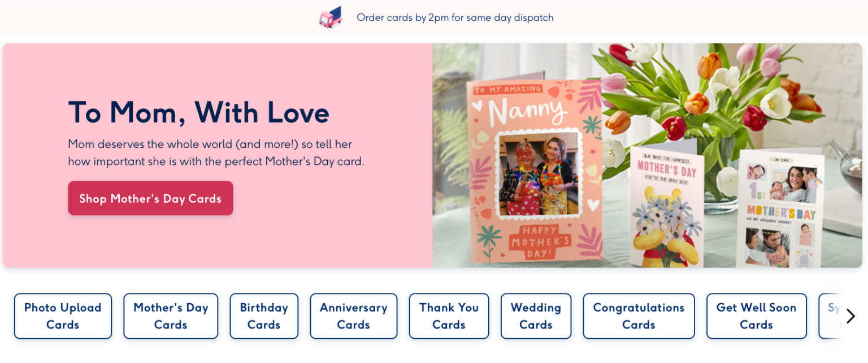The width and height of the screenshot is (868, 363).
Task: Open the Photo Upload Cards category
Action: coord(63,316)
